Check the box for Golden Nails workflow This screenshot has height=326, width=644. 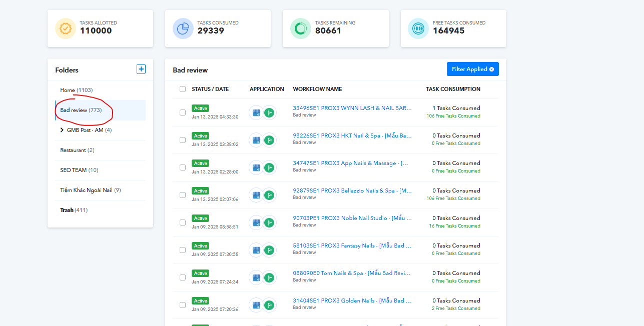183,305
